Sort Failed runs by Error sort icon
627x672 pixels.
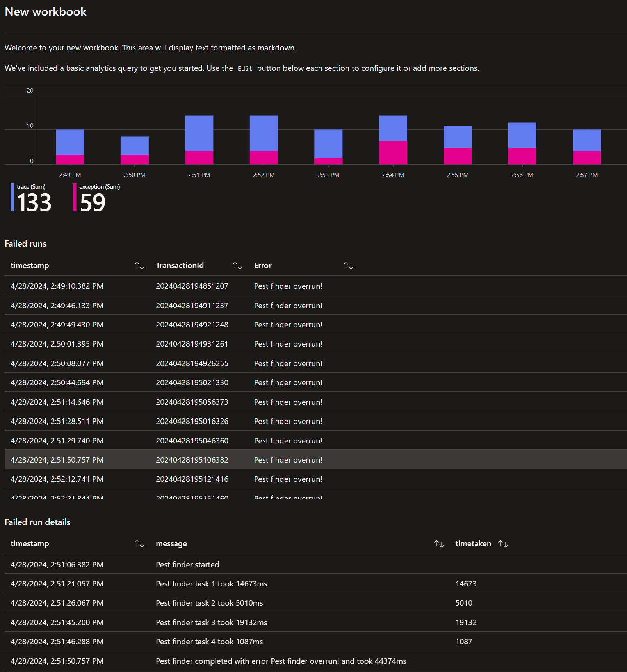click(x=348, y=266)
